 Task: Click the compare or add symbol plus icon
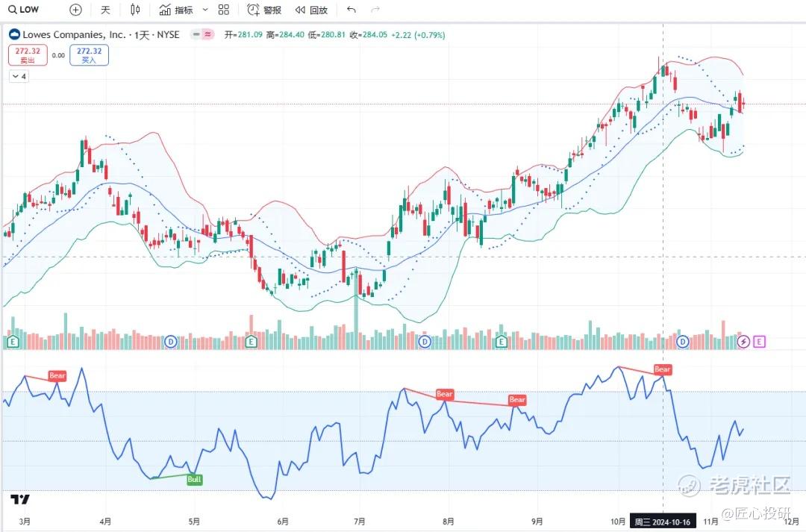75,10
